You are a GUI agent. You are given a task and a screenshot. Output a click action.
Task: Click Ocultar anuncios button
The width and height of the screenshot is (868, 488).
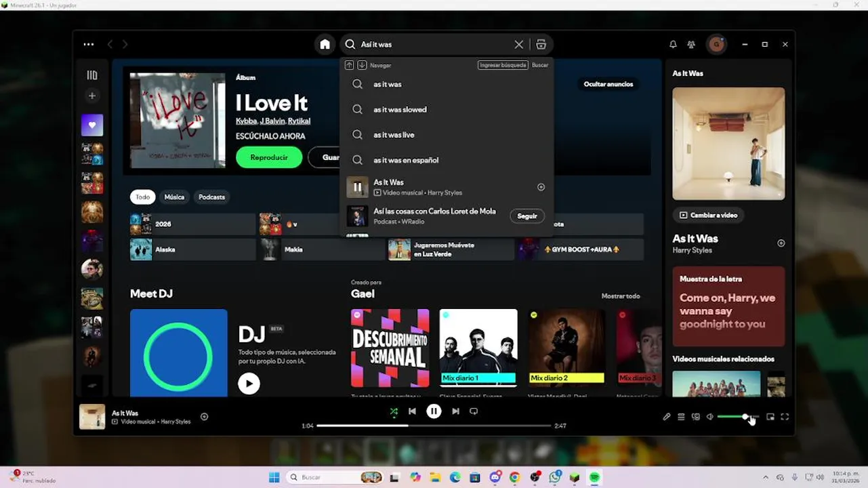(608, 84)
